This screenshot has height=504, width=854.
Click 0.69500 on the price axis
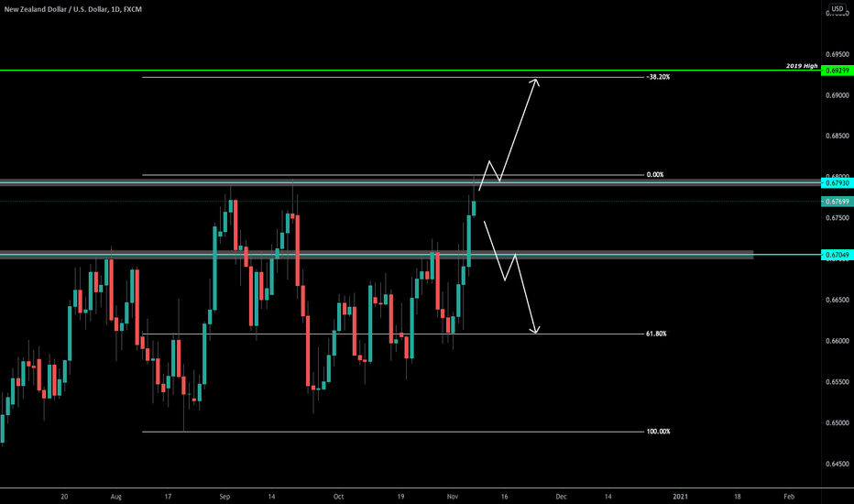(x=838, y=54)
